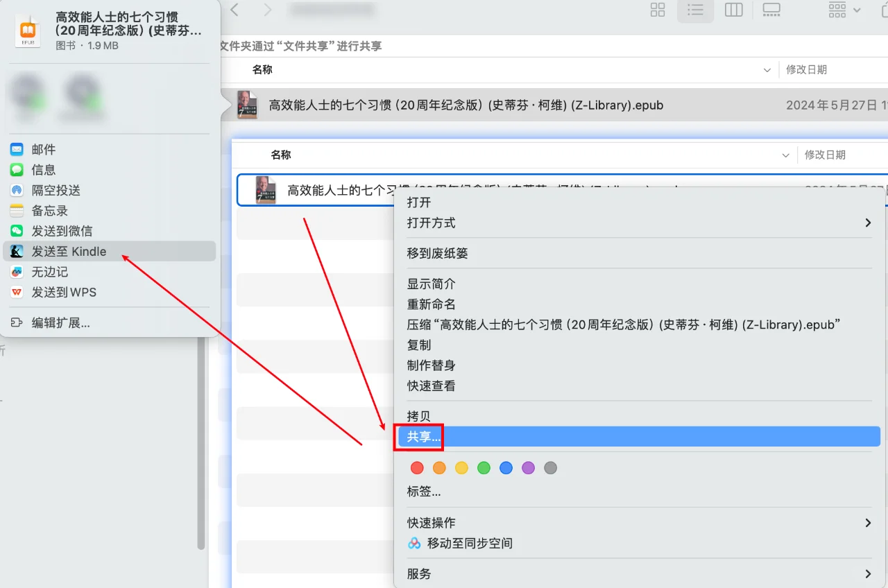
Task: Select 发送至 Kindle in the share panel
Action: coord(110,251)
